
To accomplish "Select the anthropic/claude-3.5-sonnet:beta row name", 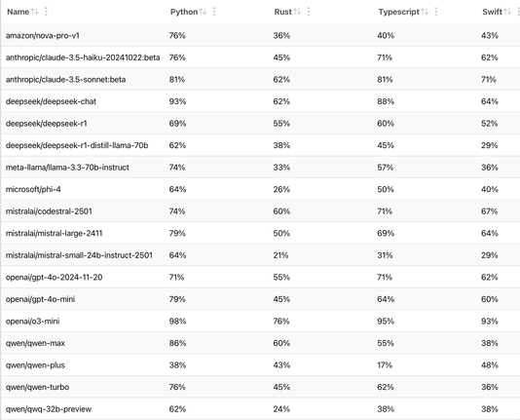I will tap(65, 80).
